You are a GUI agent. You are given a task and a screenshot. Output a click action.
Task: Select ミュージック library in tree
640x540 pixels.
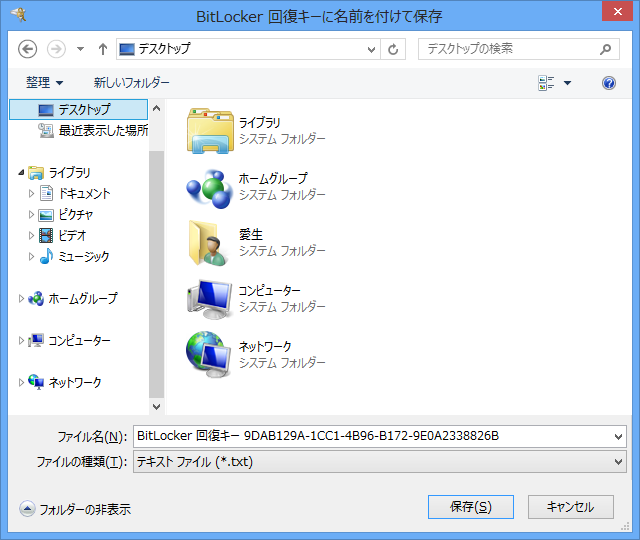coord(74,256)
